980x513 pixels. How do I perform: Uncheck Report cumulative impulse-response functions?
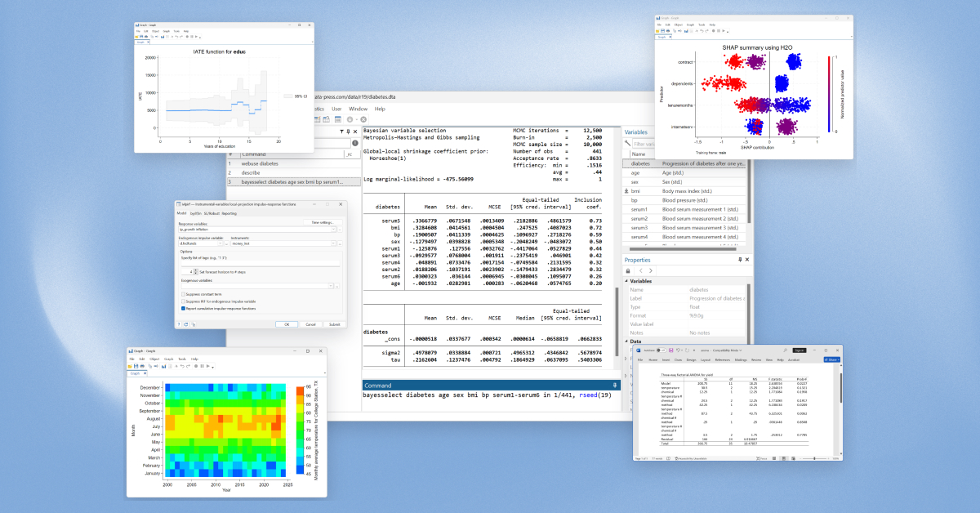(x=182, y=309)
